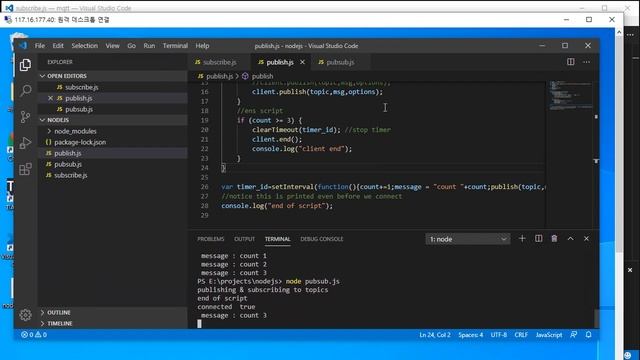Open pubsub.js from Open Editors list
The width and height of the screenshot is (640, 360).
[x=113, y=109]
